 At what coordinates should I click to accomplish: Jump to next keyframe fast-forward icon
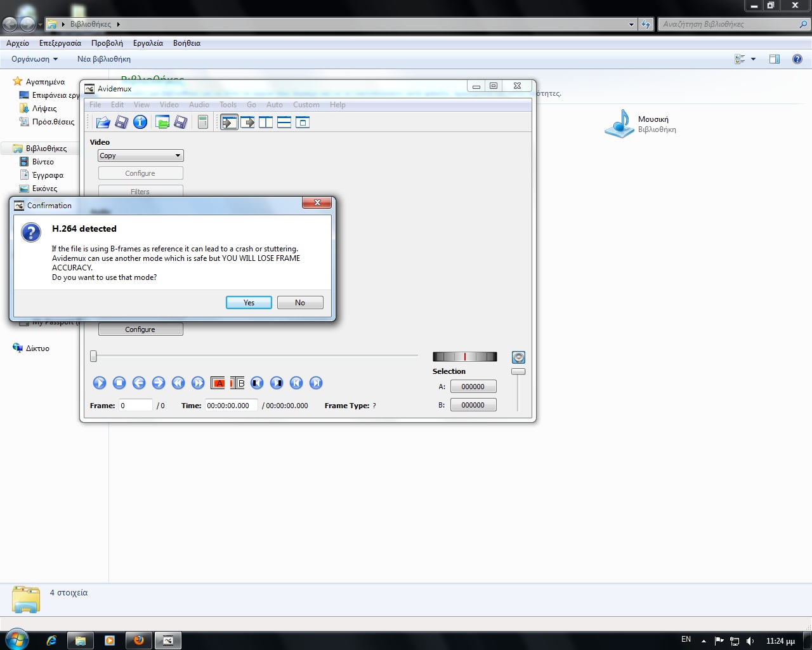click(x=198, y=383)
